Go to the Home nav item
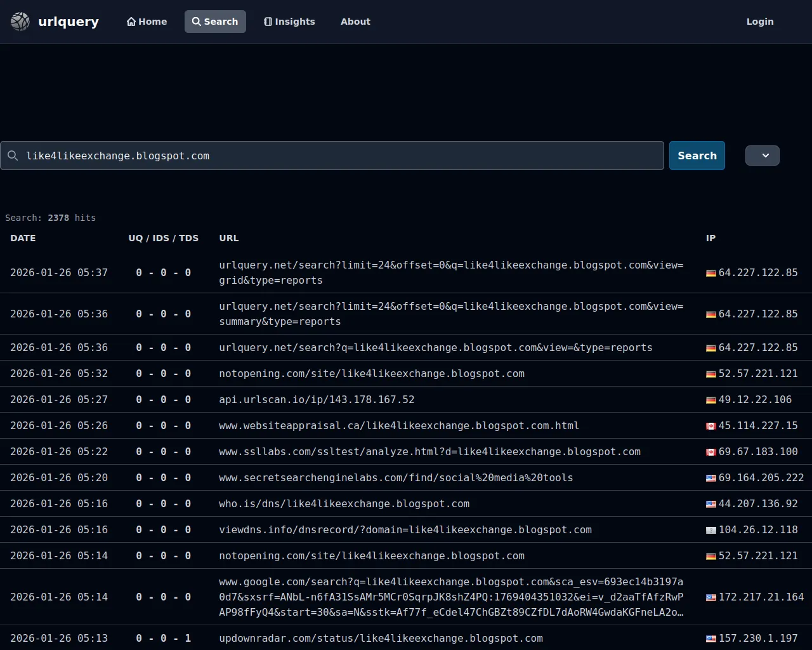The width and height of the screenshot is (812, 650). pyautogui.click(x=147, y=22)
